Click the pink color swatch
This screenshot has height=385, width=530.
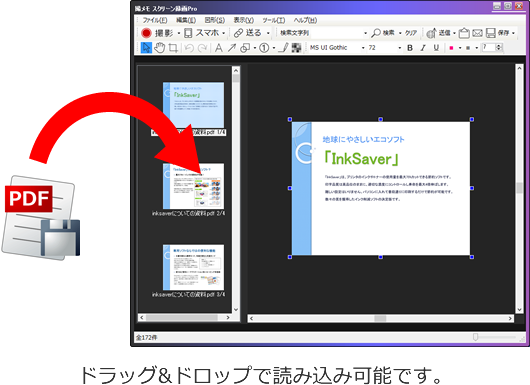(451, 48)
